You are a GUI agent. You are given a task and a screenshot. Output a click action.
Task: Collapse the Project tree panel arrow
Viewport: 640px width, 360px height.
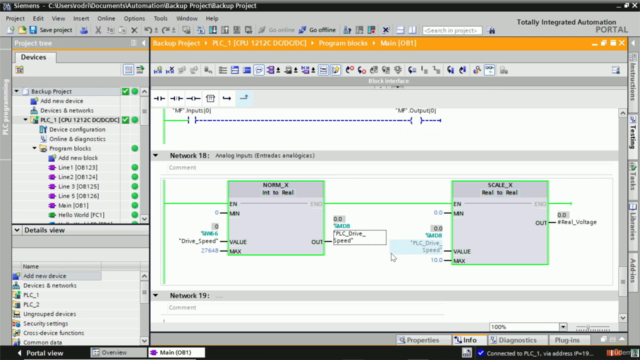pos(144,43)
